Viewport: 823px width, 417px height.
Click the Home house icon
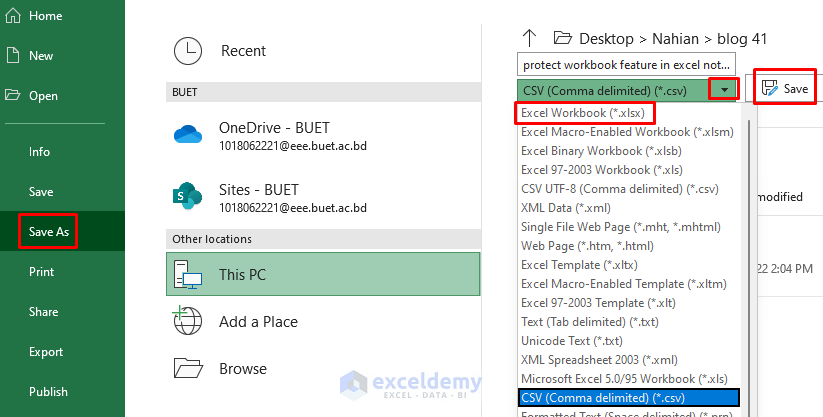[x=13, y=16]
